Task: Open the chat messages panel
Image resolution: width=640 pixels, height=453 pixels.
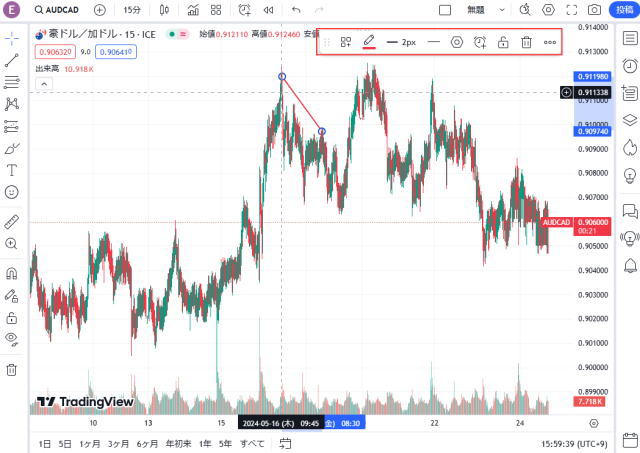Action: 630,211
